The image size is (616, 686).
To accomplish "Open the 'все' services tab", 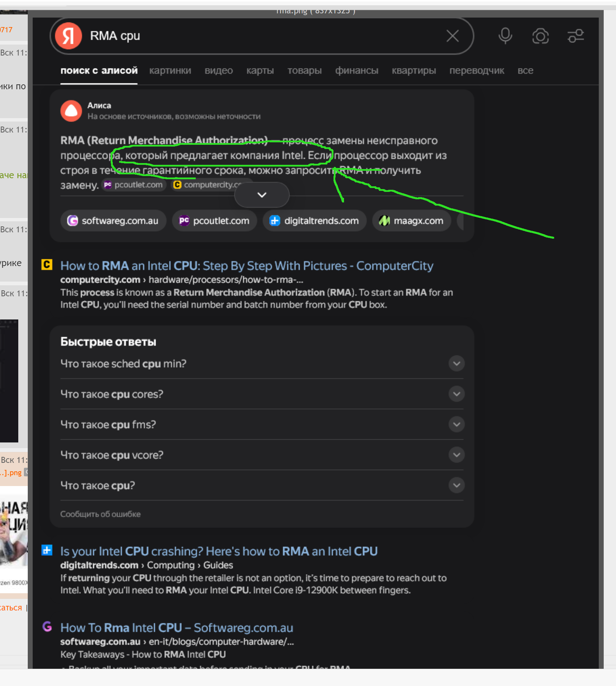I will [525, 71].
